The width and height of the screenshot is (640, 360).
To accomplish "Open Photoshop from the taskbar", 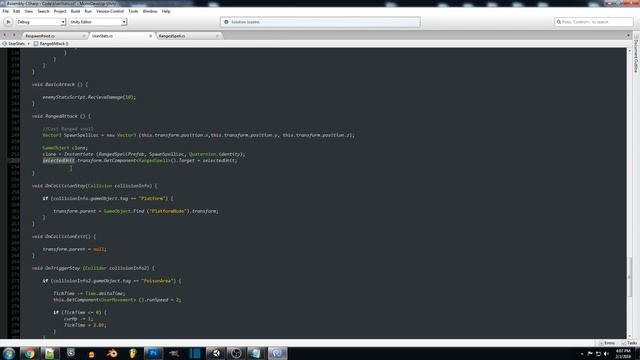I will point(153,353).
